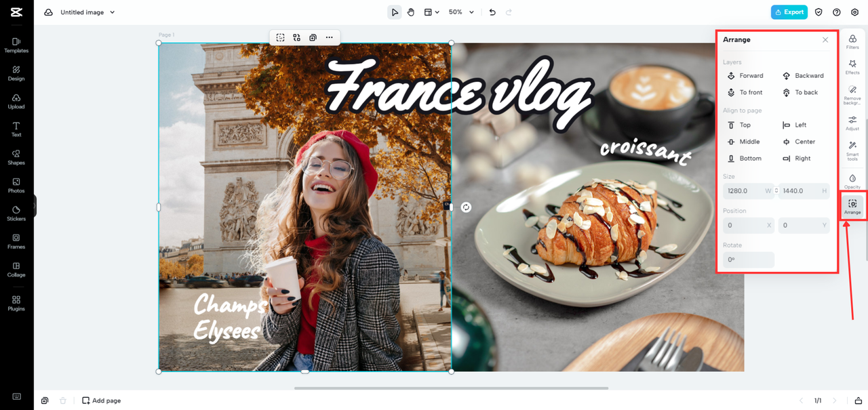Screen dimensions: 868x410
Task: Open the Templates panel in sidebar
Action: (x=16, y=45)
